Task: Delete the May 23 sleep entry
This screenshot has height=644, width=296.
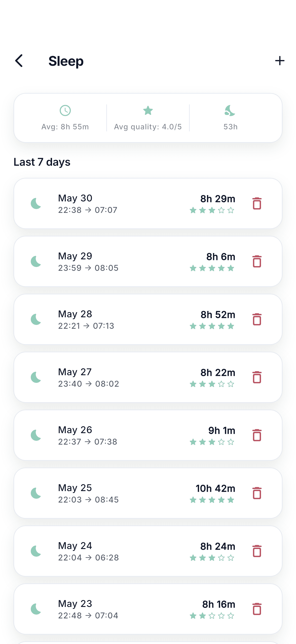Action: pos(257,609)
